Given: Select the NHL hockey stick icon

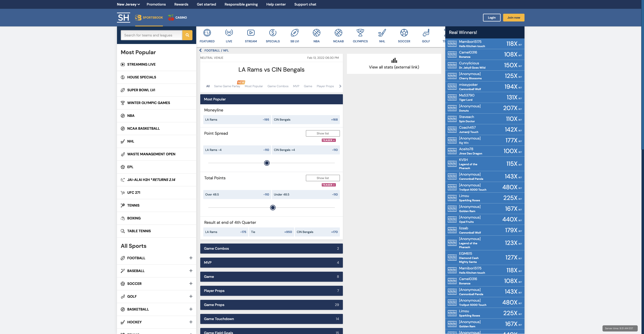Looking at the screenshot, I should [382, 35].
